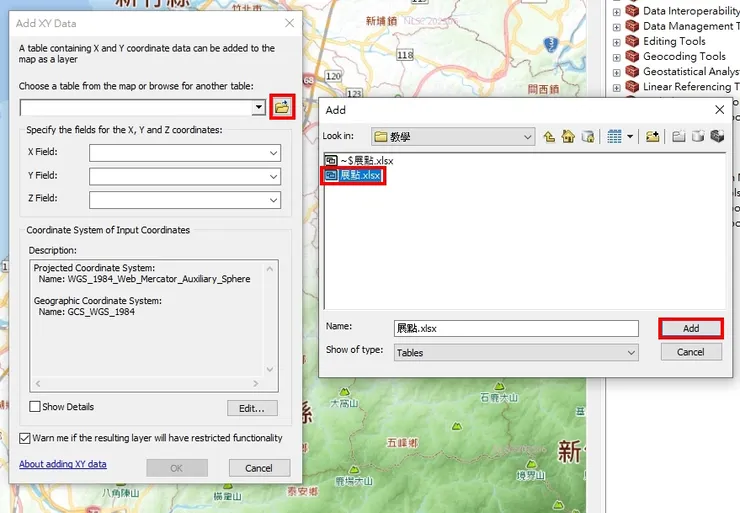The height and width of the screenshot is (513, 740).
Task: Go to home folder in Add dialog
Action: 568,137
